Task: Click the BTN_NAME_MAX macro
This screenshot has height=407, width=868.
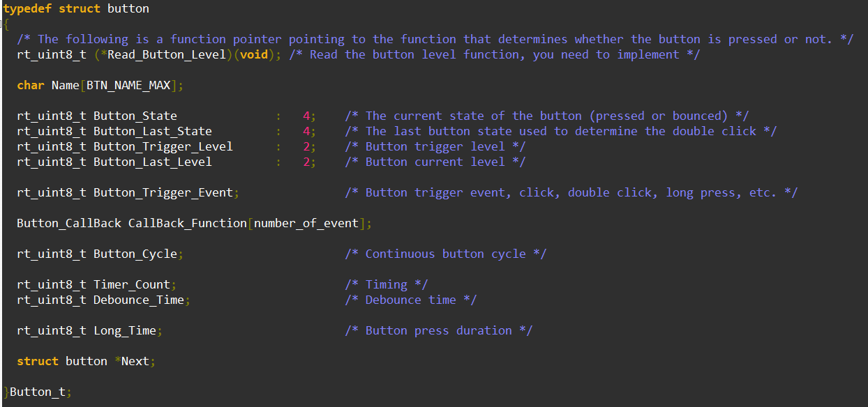Action: click(x=128, y=85)
